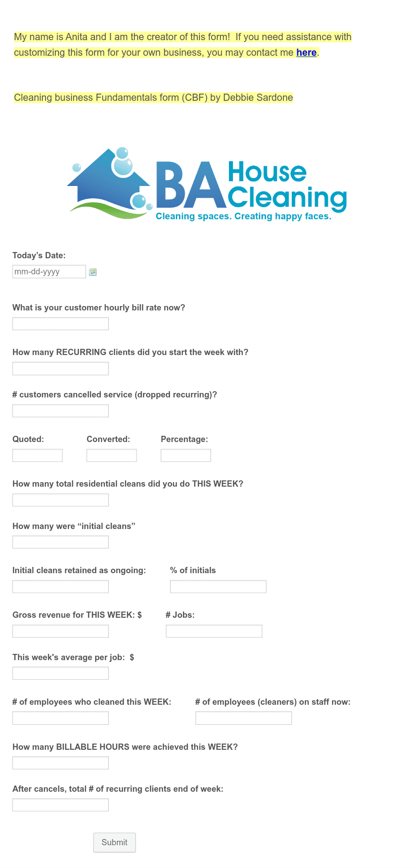
Task: Follow the 'here' contact link
Action: point(307,53)
